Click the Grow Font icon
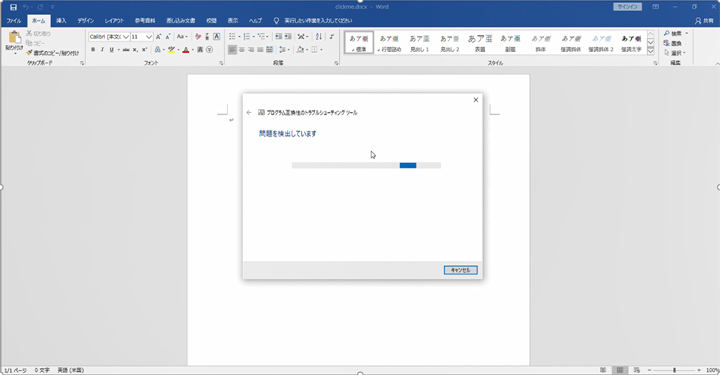The image size is (720, 375). click(x=158, y=36)
